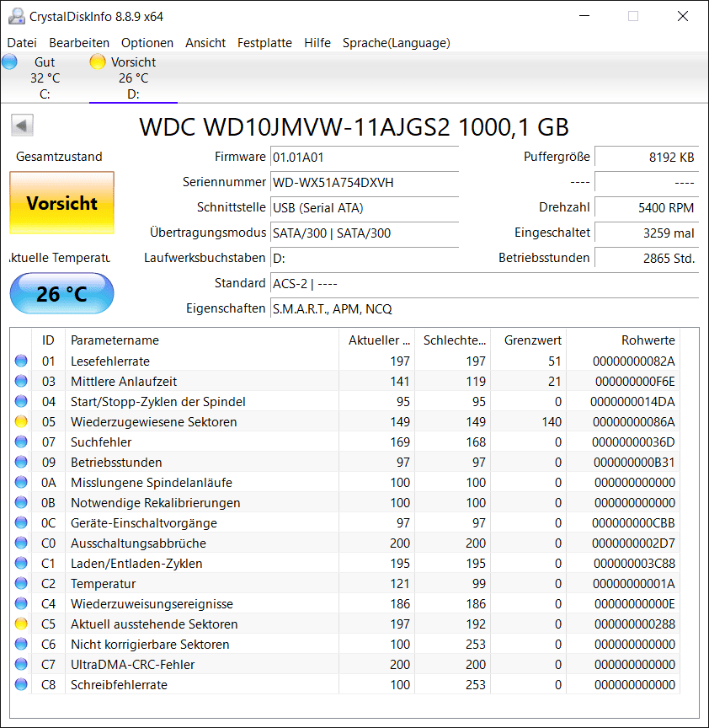Click the Betriebsstunden 2865 Std. value
Image resolution: width=709 pixels, height=728 pixels.
coord(647,258)
